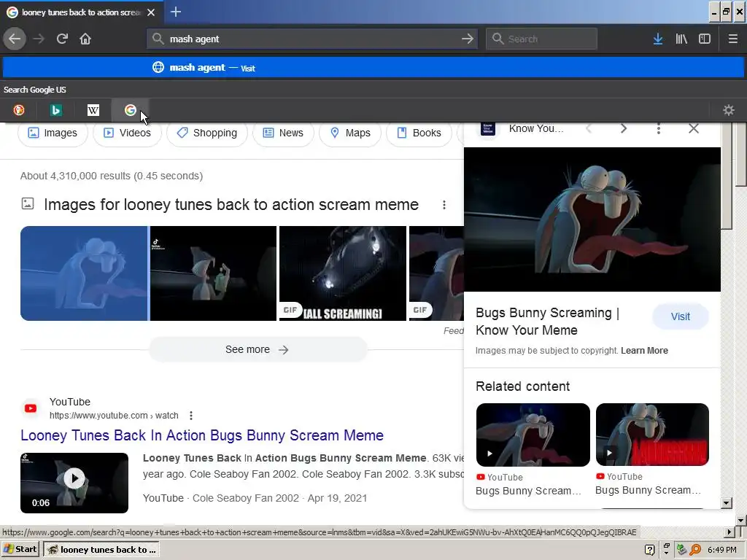Switch to the Videos filter
The image size is (747, 560).
point(127,133)
